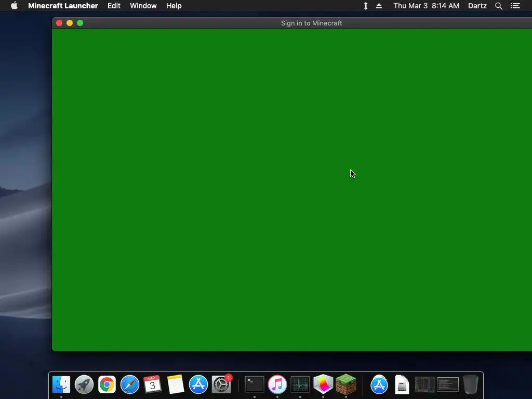Open the Dartz user menu

click(x=477, y=6)
